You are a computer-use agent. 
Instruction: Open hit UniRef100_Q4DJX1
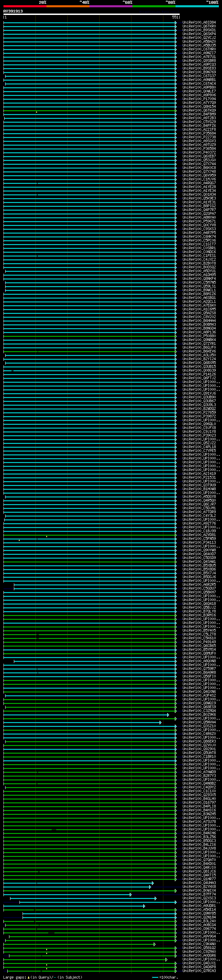(x=199, y=963)
